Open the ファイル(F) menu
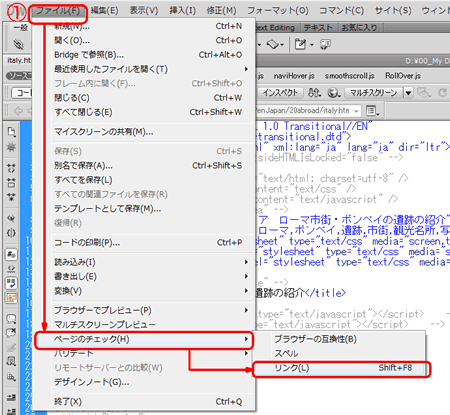 58,11
